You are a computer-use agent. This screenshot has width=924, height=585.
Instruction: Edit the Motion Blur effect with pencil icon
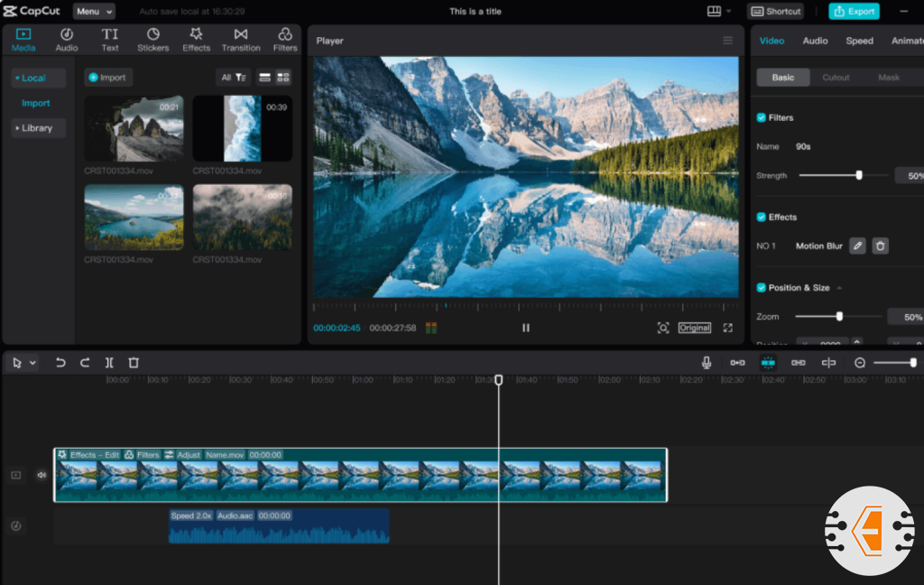[x=857, y=246]
